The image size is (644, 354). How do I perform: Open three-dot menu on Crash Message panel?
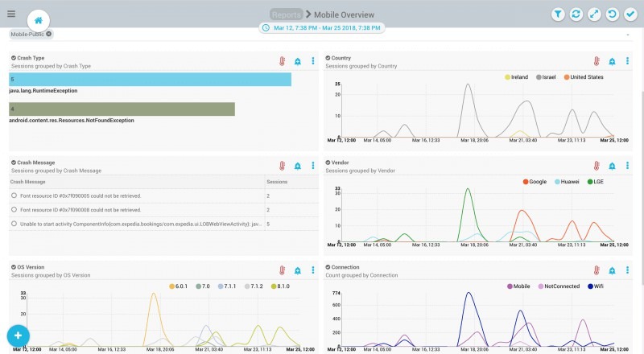point(312,166)
